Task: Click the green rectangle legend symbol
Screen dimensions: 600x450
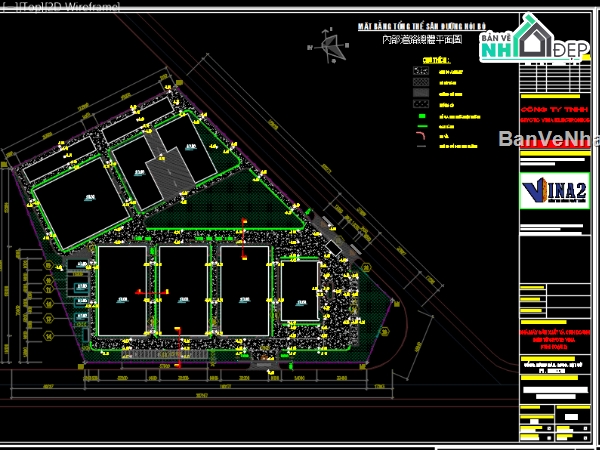Action: (421, 116)
